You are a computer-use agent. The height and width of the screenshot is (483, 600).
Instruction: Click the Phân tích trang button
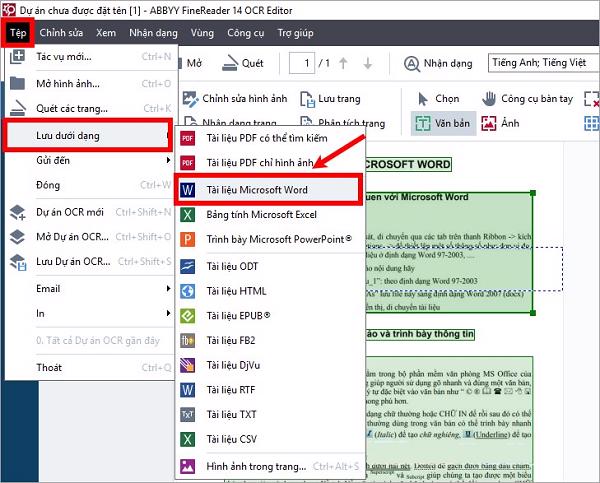342,122
